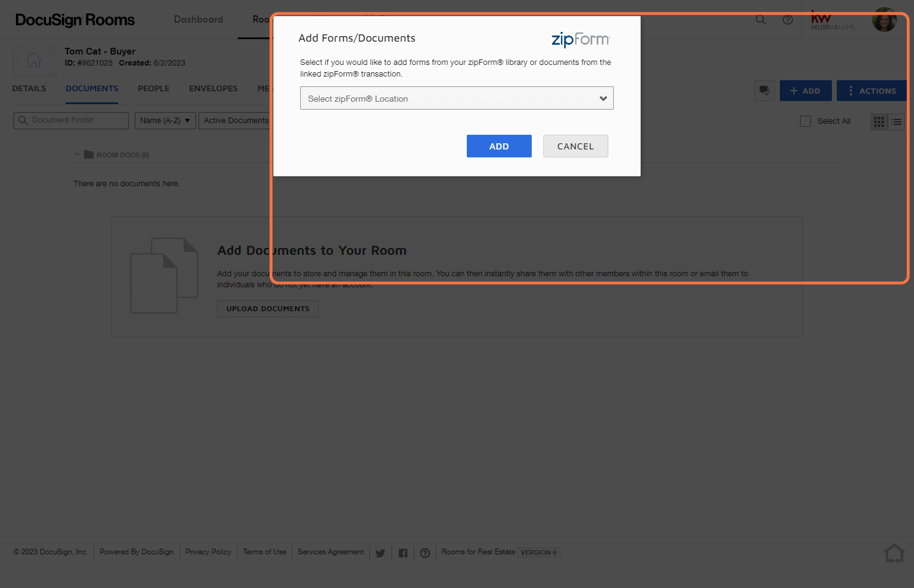Open the Privacy Policy link
Screen dimensions: 914x588
(x=208, y=552)
